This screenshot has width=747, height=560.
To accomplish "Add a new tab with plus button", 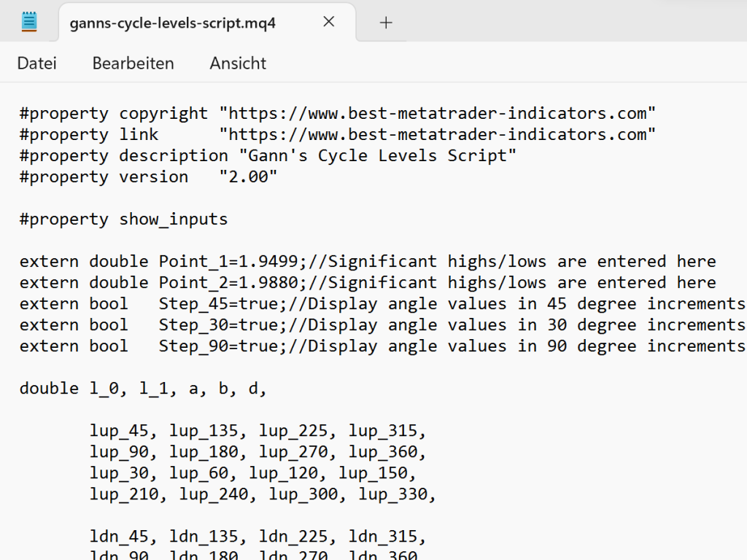I will [386, 23].
